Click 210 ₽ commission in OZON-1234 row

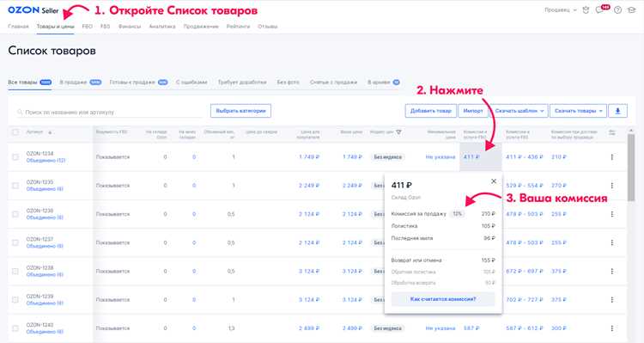(x=559, y=156)
